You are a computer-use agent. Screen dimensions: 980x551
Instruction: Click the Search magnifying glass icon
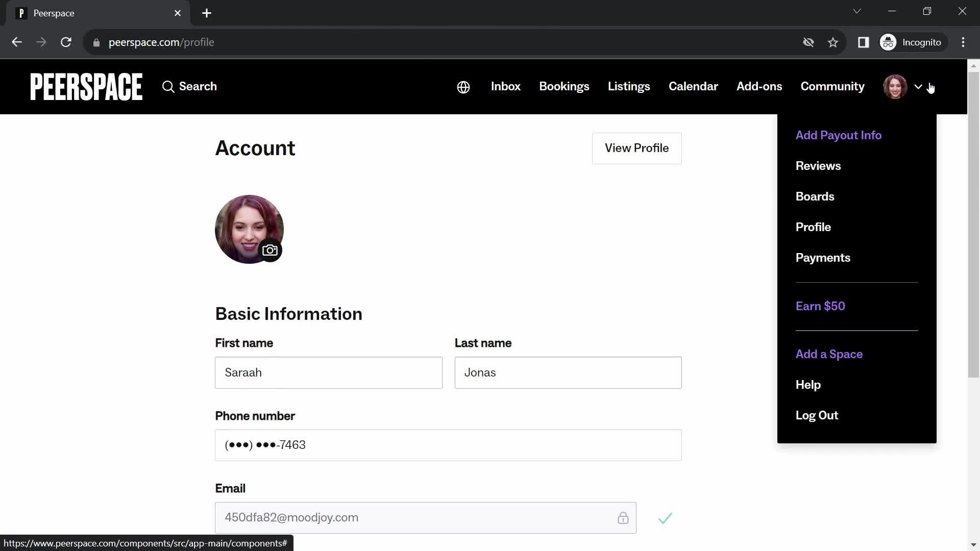(168, 86)
